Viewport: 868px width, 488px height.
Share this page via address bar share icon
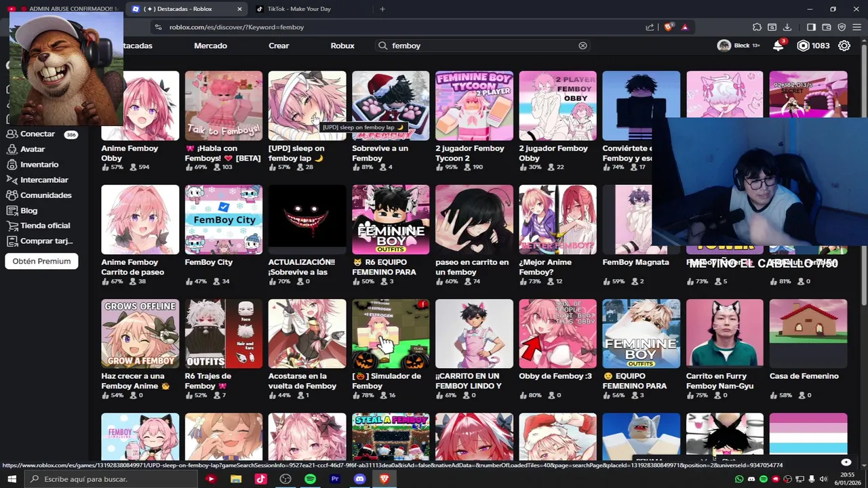pos(650,27)
